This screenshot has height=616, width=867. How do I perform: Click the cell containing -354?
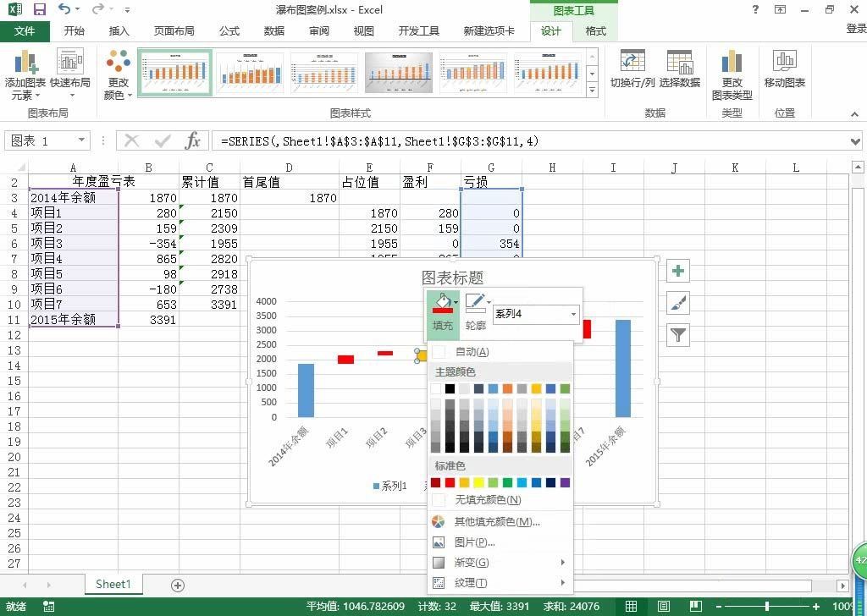(x=148, y=244)
